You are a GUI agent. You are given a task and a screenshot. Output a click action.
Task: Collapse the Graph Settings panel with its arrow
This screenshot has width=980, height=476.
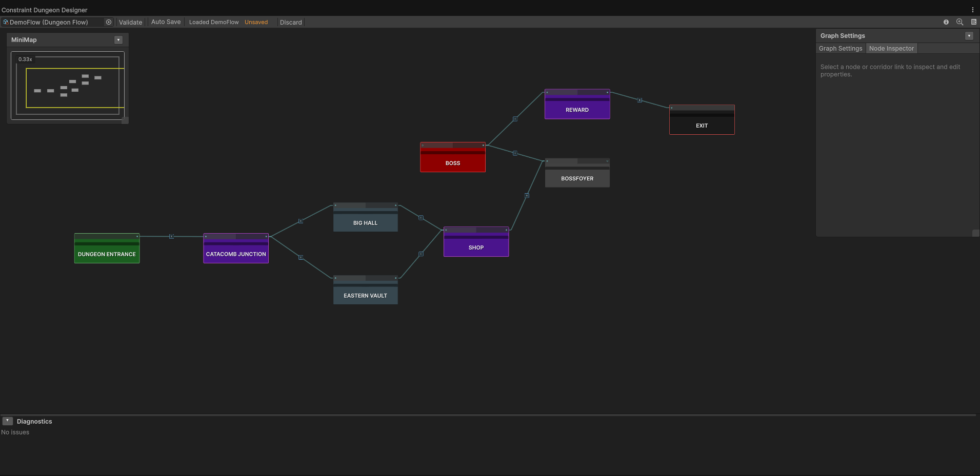(969, 36)
